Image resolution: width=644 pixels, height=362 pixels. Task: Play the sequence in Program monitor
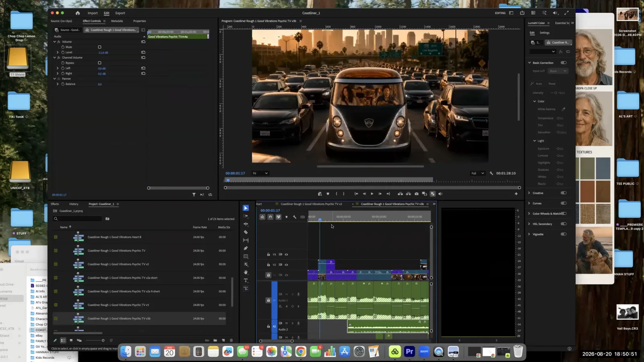372,194
